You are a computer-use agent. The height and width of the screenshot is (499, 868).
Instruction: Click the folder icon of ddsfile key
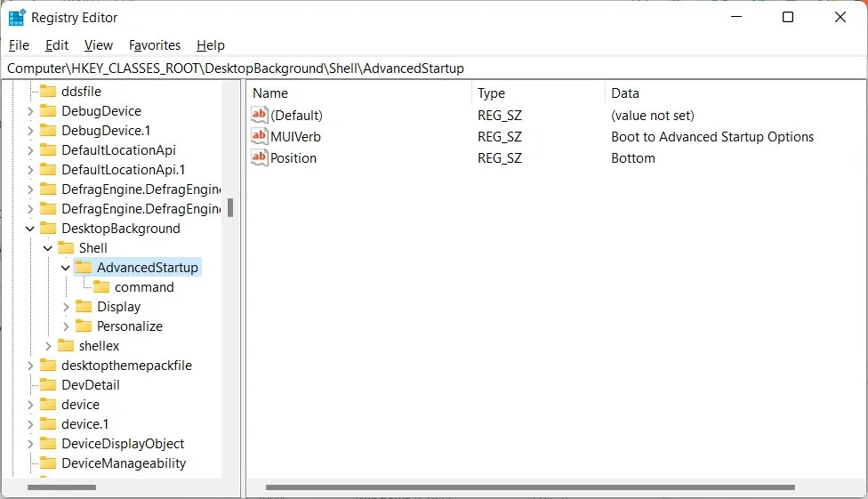(x=48, y=91)
